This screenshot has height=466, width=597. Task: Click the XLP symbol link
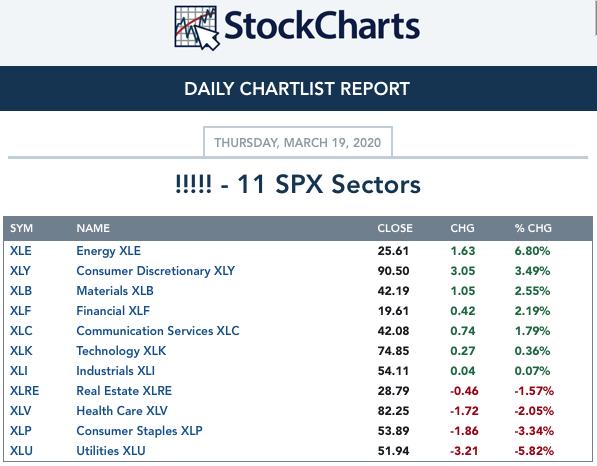click(21, 431)
